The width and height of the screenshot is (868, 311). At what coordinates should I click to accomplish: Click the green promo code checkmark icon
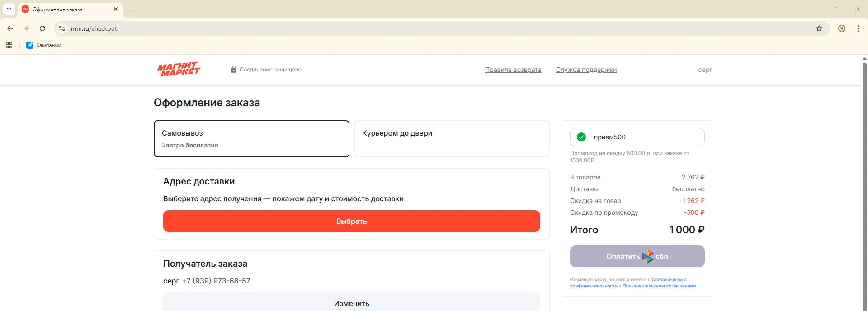pos(581,137)
